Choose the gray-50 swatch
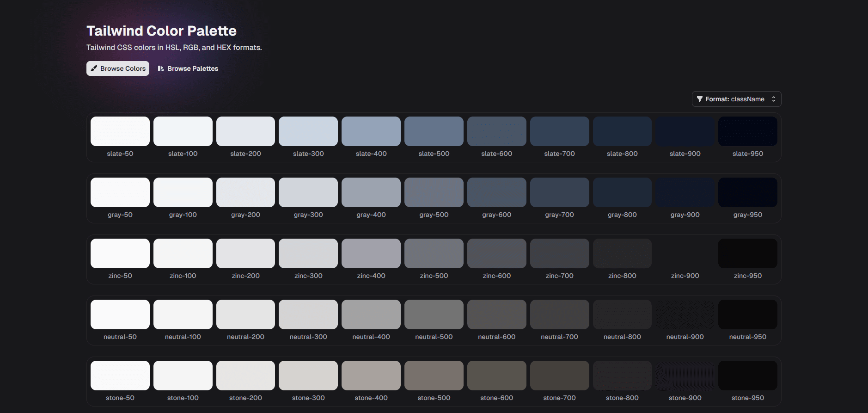 click(120, 192)
